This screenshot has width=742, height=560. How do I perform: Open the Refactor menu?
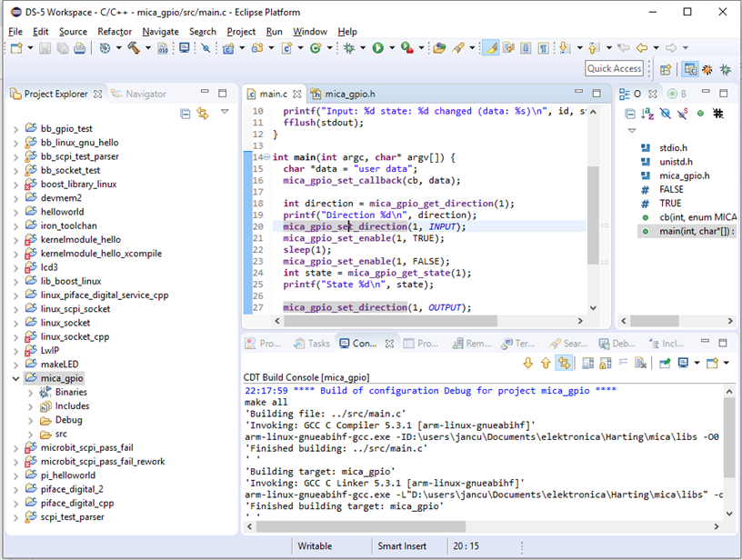115,31
